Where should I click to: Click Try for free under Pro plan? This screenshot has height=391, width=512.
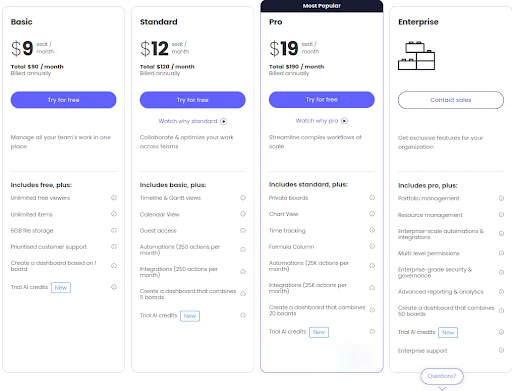click(x=322, y=100)
